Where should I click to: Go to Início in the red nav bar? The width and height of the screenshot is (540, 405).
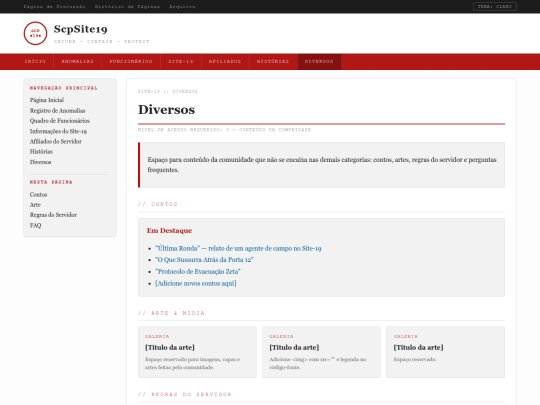[x=35, y=62]
